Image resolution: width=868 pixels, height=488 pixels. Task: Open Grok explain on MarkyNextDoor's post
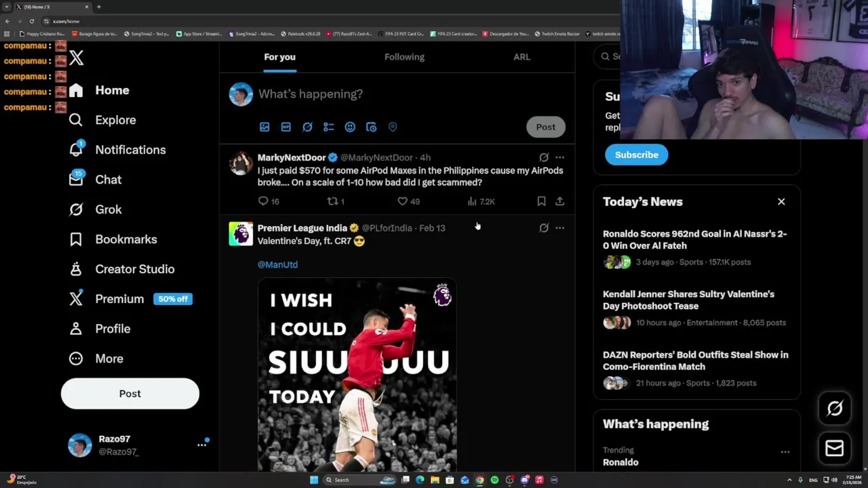pos(544,157)
